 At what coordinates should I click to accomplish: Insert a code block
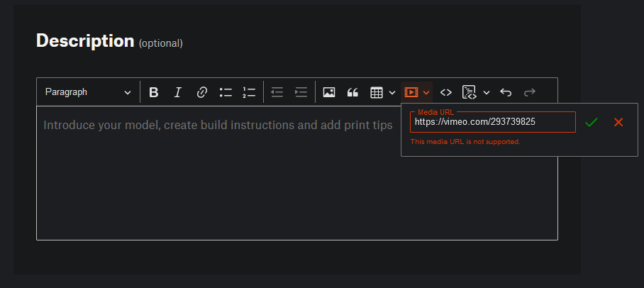[470, 92]
